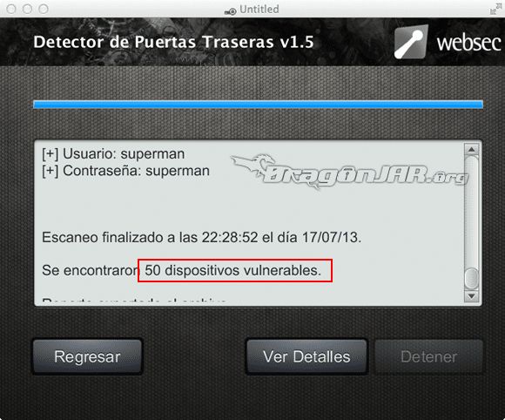Screen dimensions: 505x420
Task: Click the Untitled window title text
Action: tap(259, 10)
